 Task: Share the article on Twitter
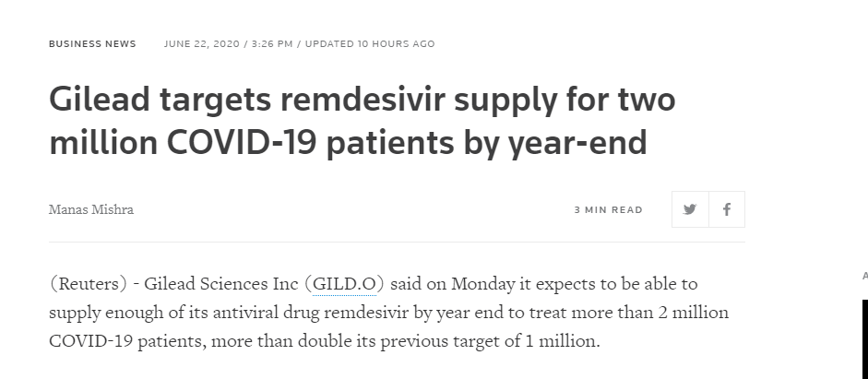point(690,209)
